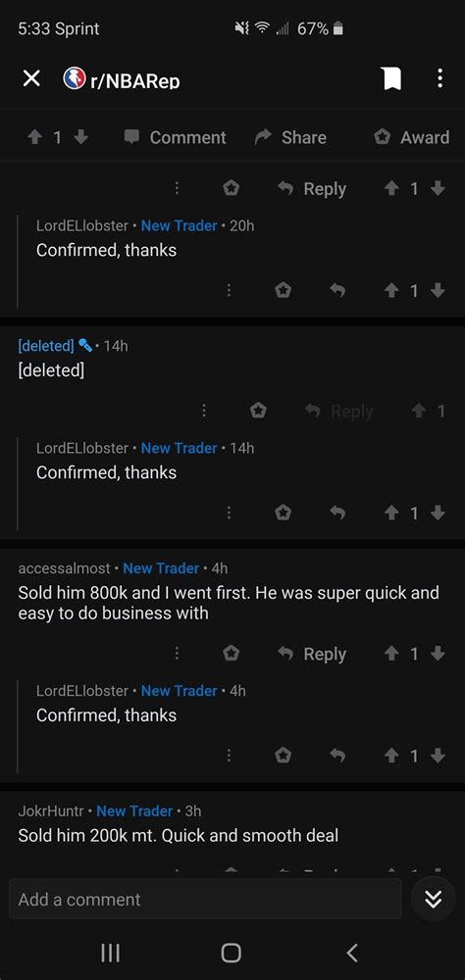This screenshot has height=980, width=465.
Task: Open options menu on accessalmost's comment
Action: [x=178, y=654]
